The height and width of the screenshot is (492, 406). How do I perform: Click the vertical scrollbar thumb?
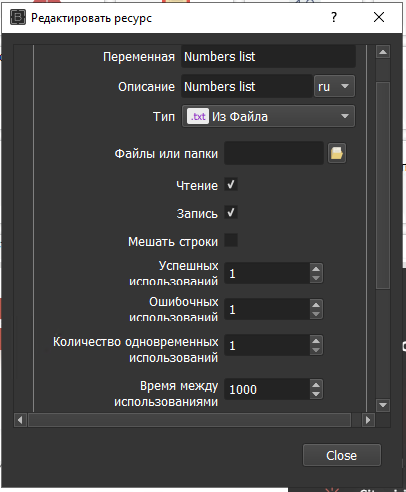click(x=383, y=186)
